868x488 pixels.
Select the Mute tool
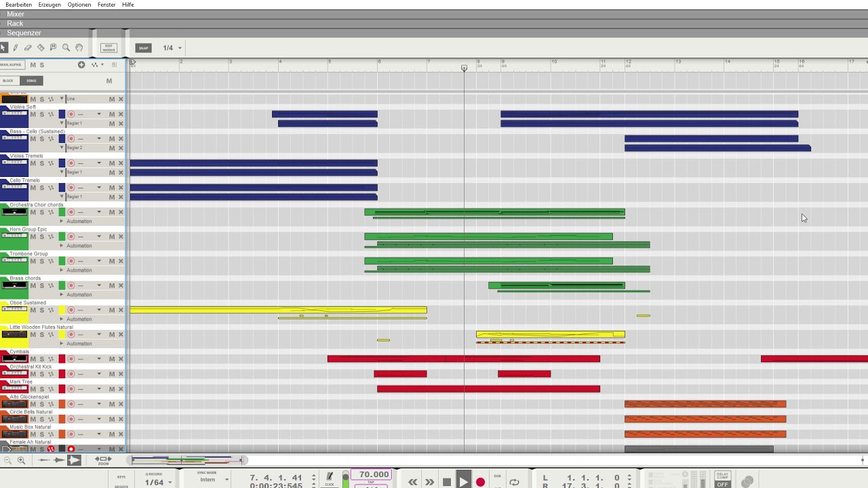coord(53,47)
